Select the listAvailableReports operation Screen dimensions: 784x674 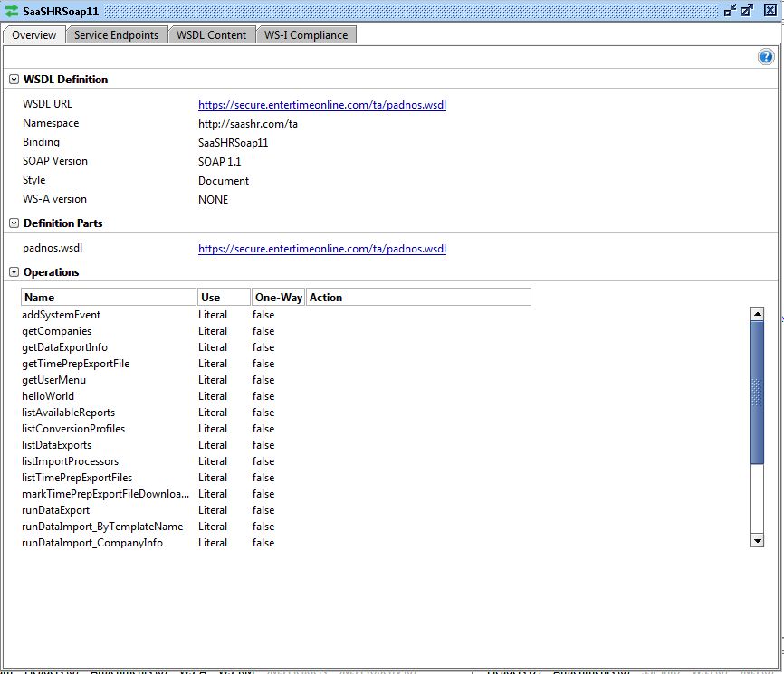tap(68, 413)
